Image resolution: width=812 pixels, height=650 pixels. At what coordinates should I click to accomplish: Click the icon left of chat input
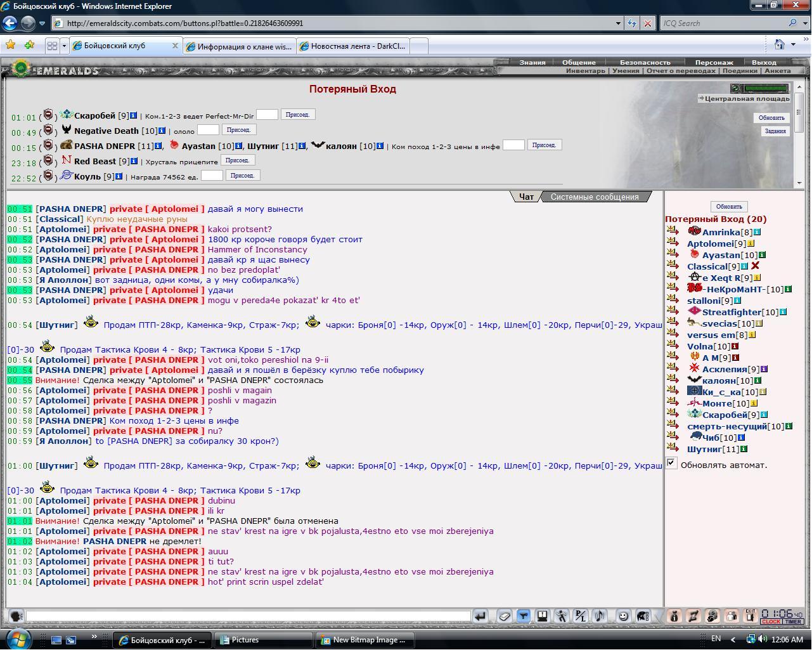16,616
